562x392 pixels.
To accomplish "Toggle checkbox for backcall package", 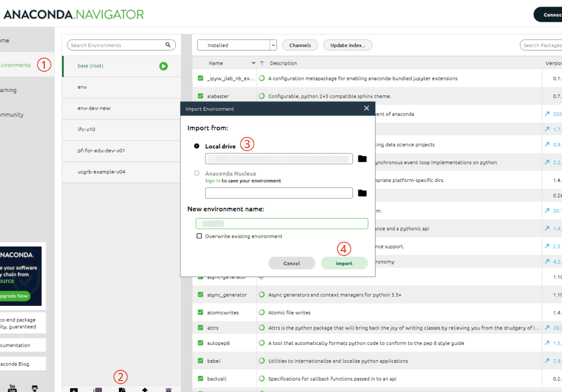I will click(200, 378).
